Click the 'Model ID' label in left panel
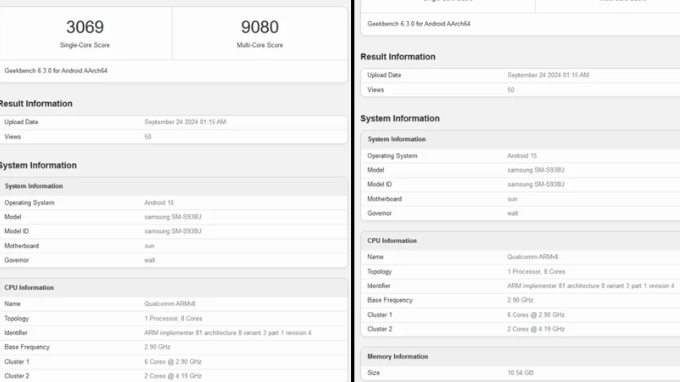680x382 pixels. tap(16, 231)
